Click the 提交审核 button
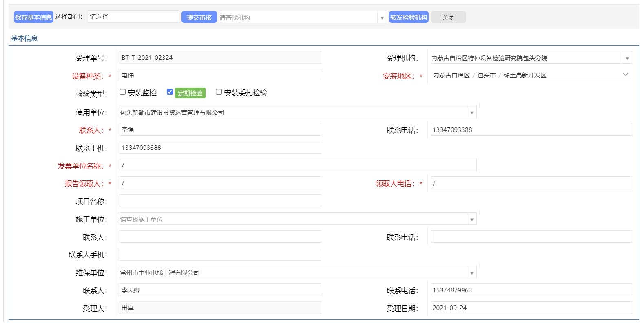644x323 pixels. pyautogui.click(x=199, y=17)
